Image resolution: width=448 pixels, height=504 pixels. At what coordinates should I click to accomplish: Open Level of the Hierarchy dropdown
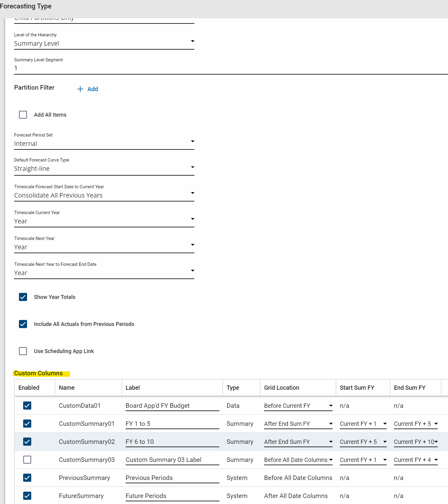click(x=104, y=44)
